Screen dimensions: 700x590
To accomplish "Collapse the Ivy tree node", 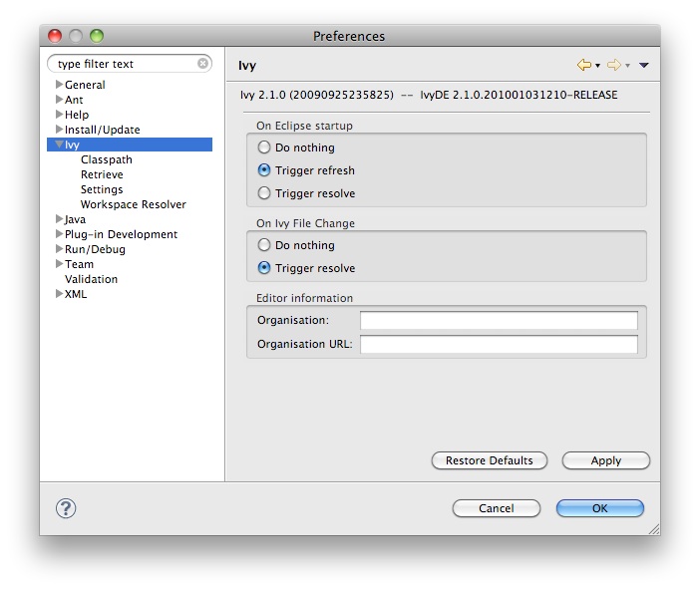I will coord(60,145).
